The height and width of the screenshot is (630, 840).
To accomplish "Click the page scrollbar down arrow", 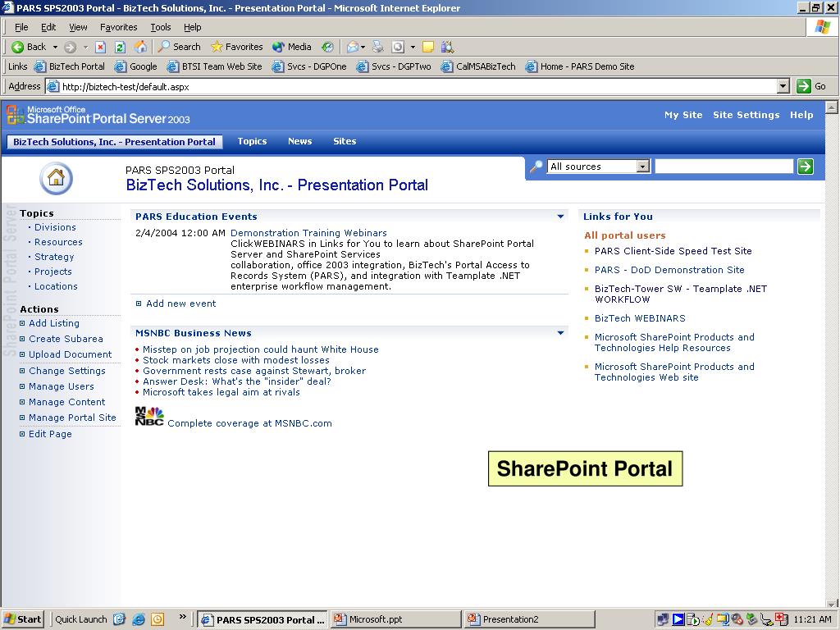I will pyautogui.click(x=832, y=603).
